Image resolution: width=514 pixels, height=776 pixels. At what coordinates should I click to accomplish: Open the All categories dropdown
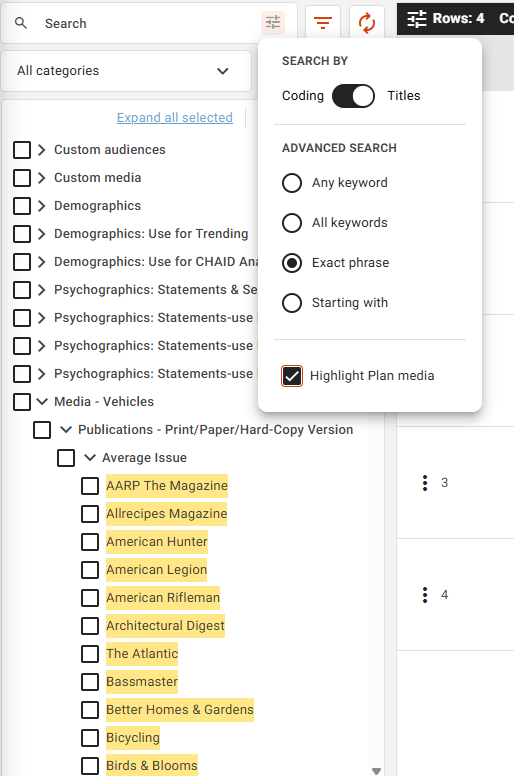126,71
